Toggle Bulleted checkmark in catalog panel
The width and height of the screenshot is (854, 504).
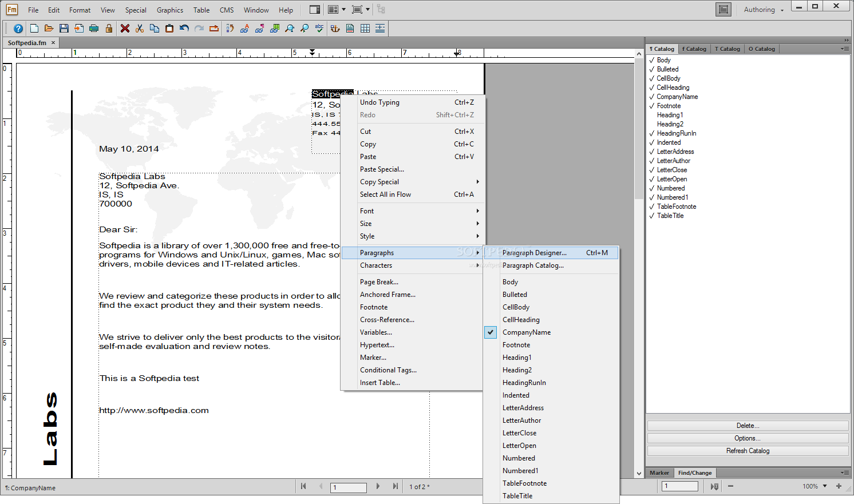point(652,69)
